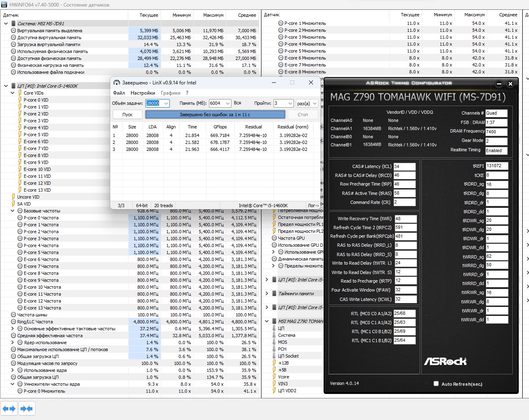Expand the Использование ядра node
529x420 pixels.
[12, 370]
